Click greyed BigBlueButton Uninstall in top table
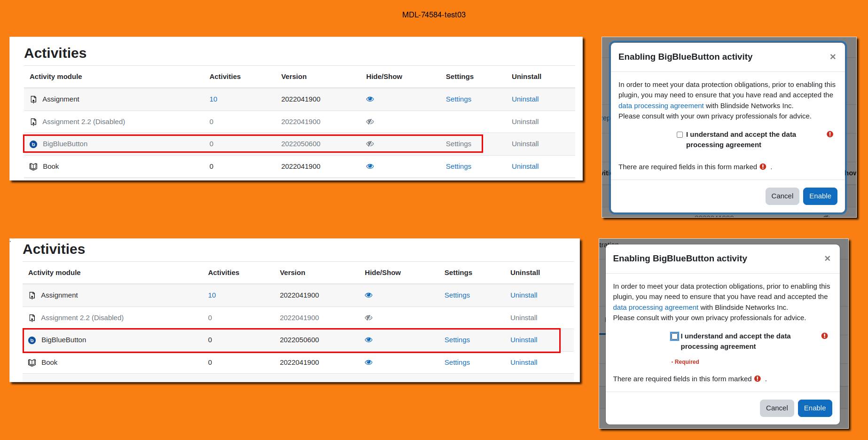The width and height of the screenshot is (868, 440). (525, 144)
